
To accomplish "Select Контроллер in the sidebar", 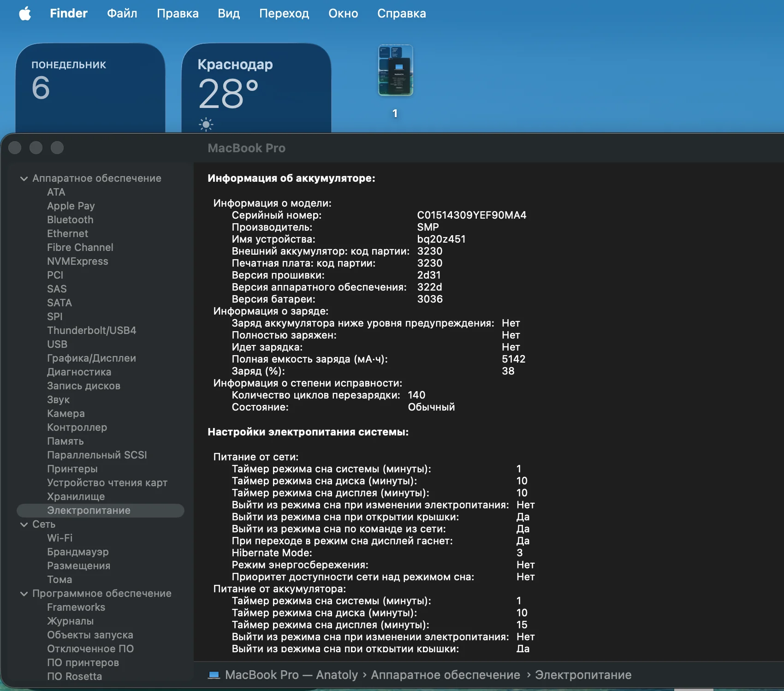I will (77, 428).
